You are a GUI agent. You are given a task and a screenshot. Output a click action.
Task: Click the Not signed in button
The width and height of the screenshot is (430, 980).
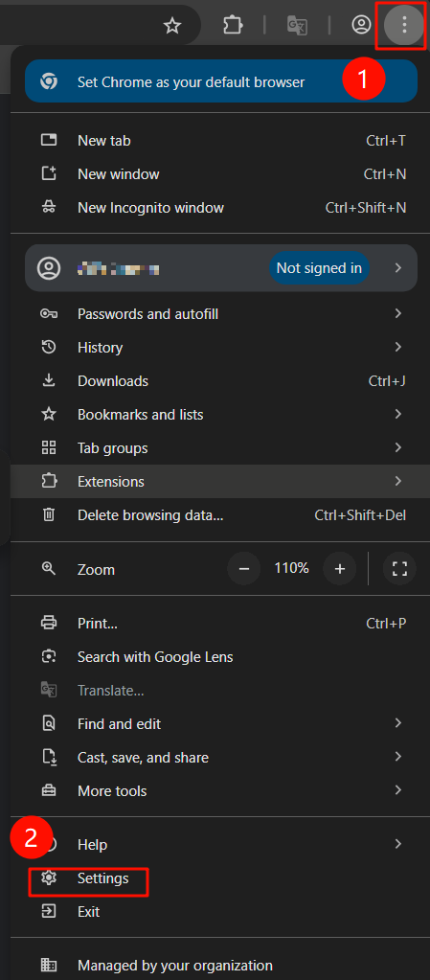point(319,268)
